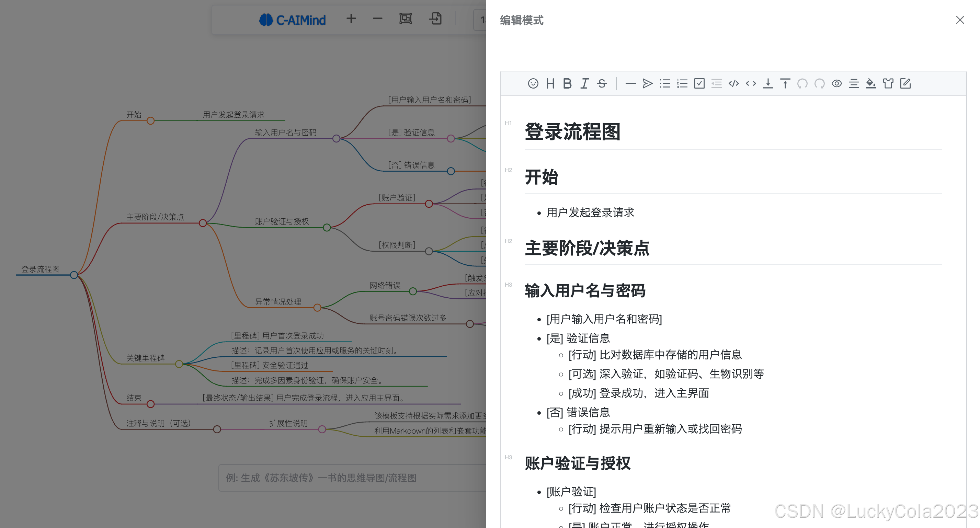Click the fit-to-screen icon in the C-AIMind toolbar

click(406, 18)
